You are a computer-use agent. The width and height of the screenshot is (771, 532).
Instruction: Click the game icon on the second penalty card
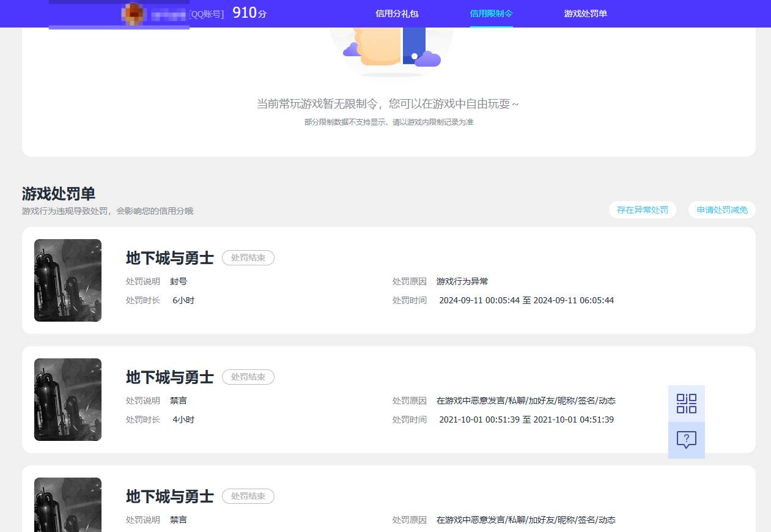[x=67, y=399]
